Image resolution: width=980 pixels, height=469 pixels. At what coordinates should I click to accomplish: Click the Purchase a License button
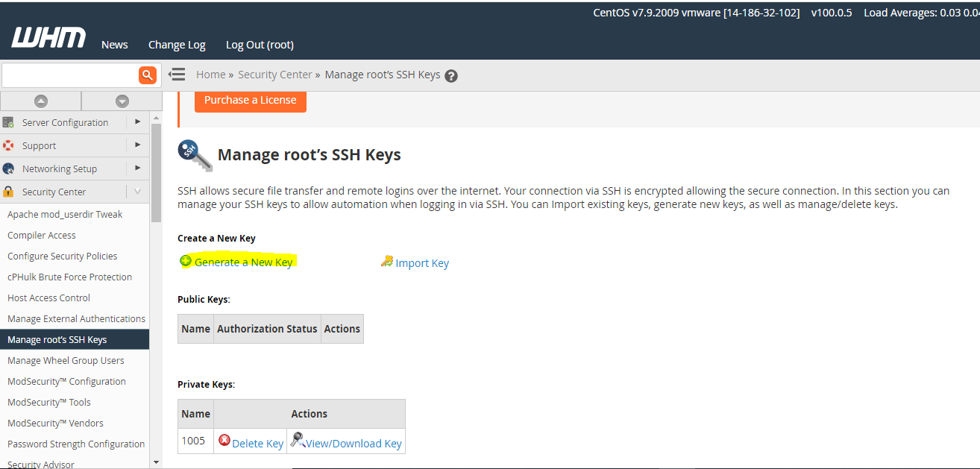click(x=250, y=100)
